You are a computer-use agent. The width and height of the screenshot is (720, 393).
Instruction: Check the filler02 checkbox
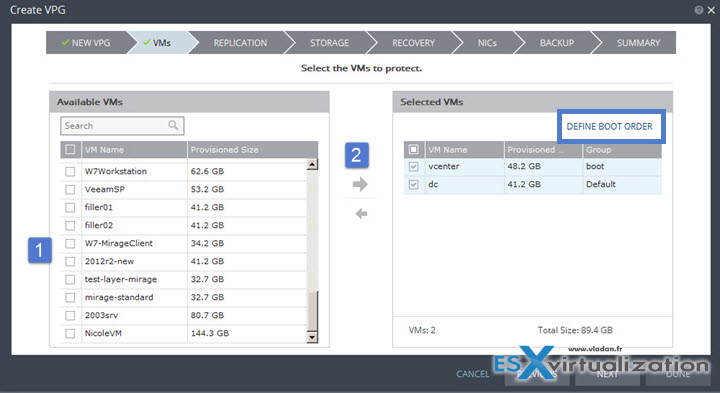pyautogui.click(x=70, y=225)
